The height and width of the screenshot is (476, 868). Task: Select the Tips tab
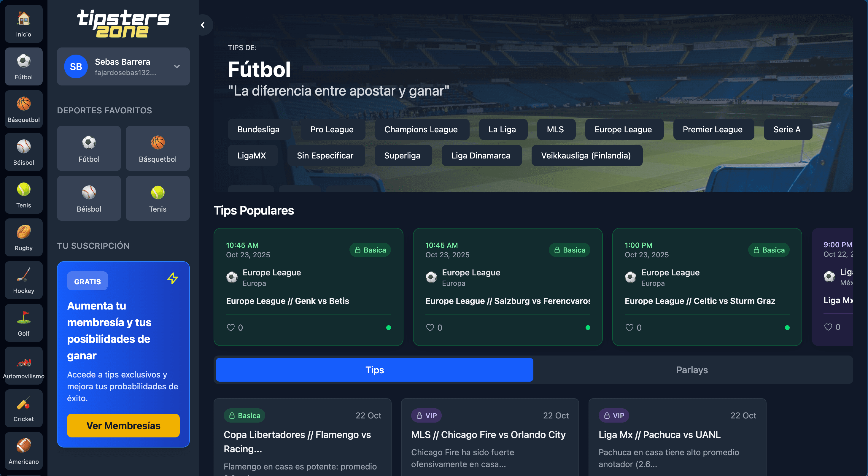[x=374, y=370]
